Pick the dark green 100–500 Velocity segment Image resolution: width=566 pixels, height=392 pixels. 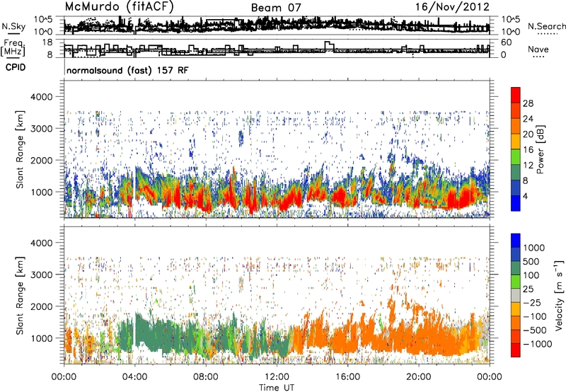[516, 268]
